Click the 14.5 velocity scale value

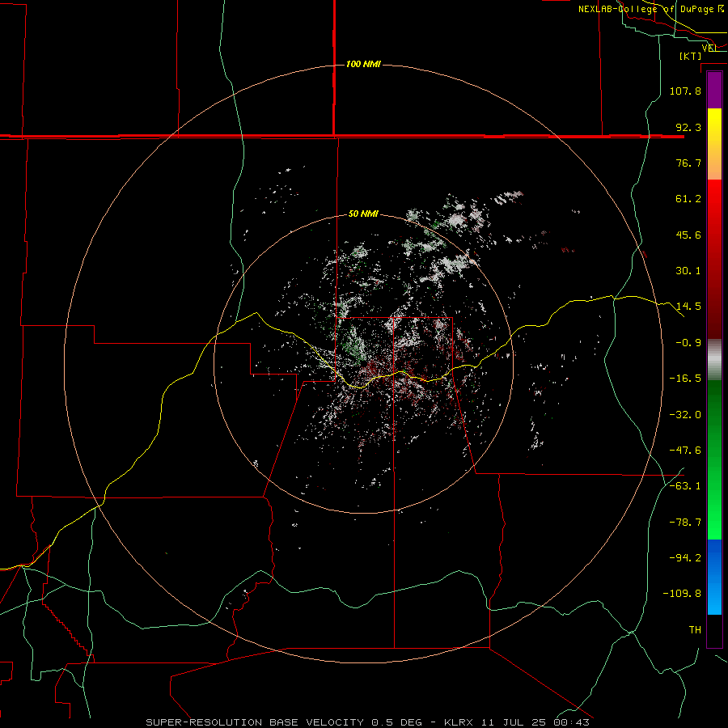[x=688, y=307]
